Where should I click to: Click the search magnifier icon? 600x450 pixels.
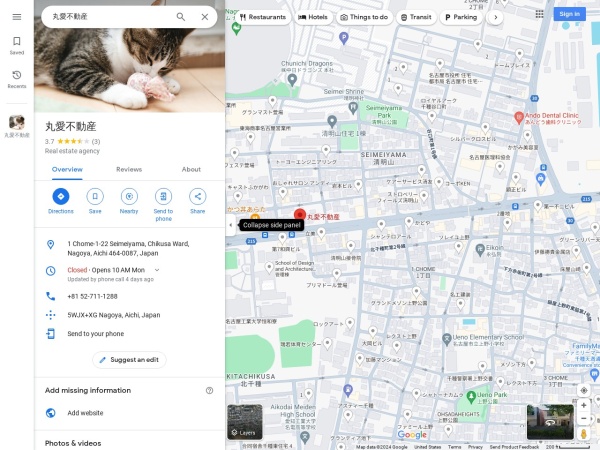click(x=181, y=17)
